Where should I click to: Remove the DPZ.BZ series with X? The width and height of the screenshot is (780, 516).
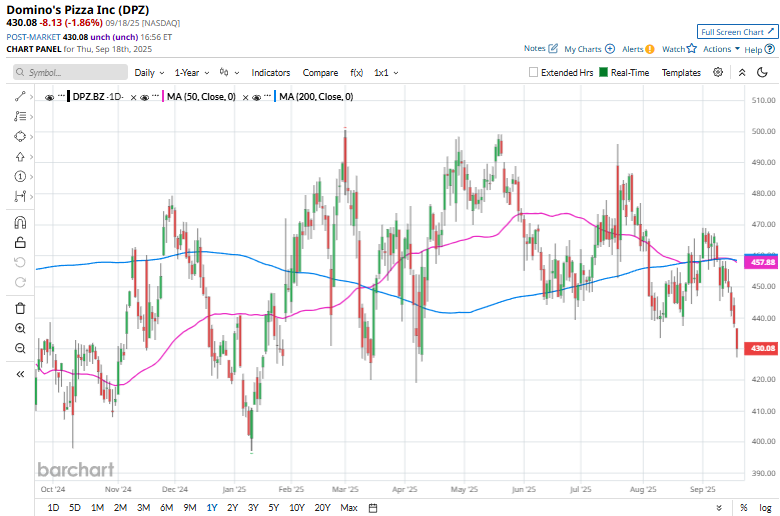[133, 98]
